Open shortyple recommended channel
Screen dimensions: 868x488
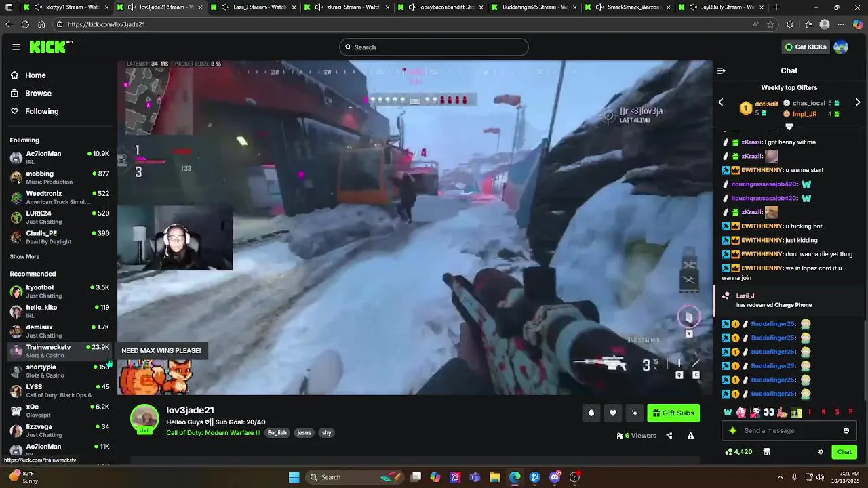[x=59, y=371]
